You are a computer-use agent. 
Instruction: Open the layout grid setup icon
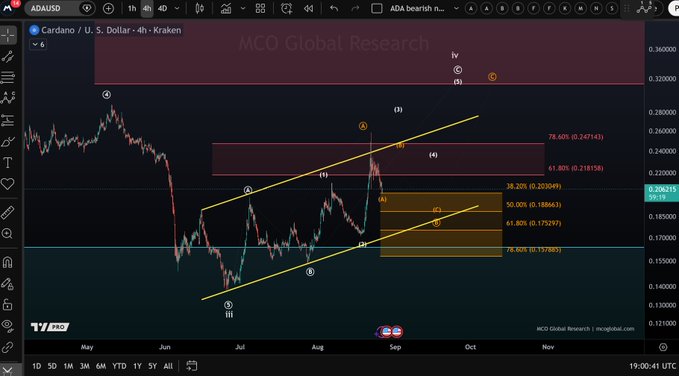pos(260,8)
